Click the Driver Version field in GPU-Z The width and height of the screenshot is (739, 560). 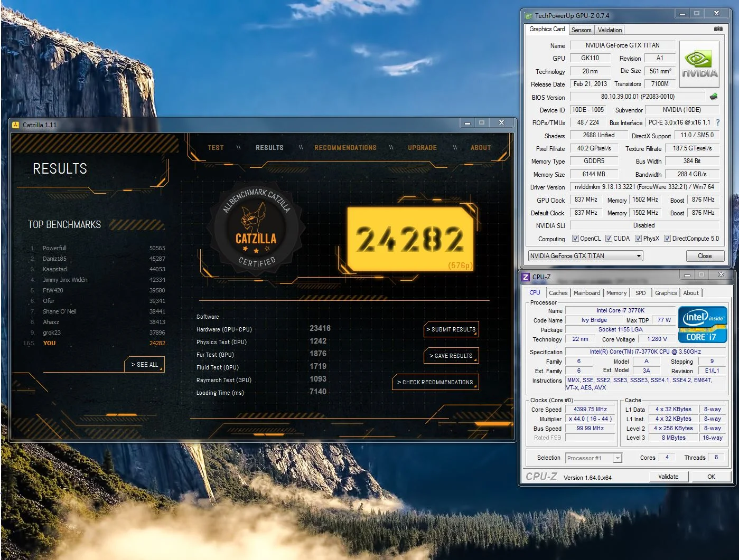coord(644,187)
